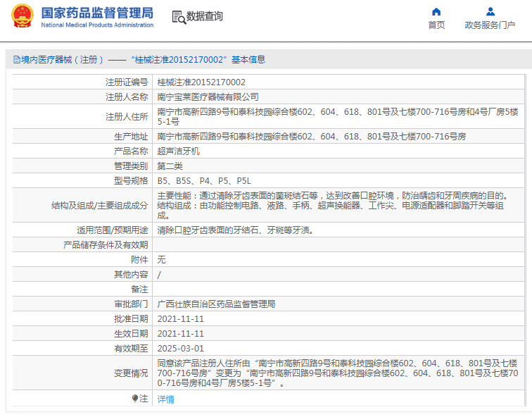This screenshot has height=417, width=532.
Task: Click the 生产地址 row label
Action: (131, 137)
